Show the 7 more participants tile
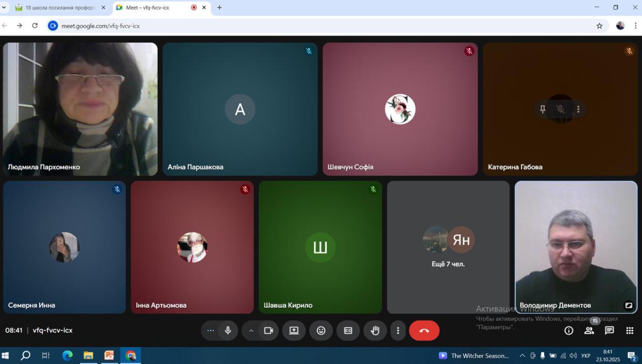This screenshot has width=642, height=364. (448, 247)
